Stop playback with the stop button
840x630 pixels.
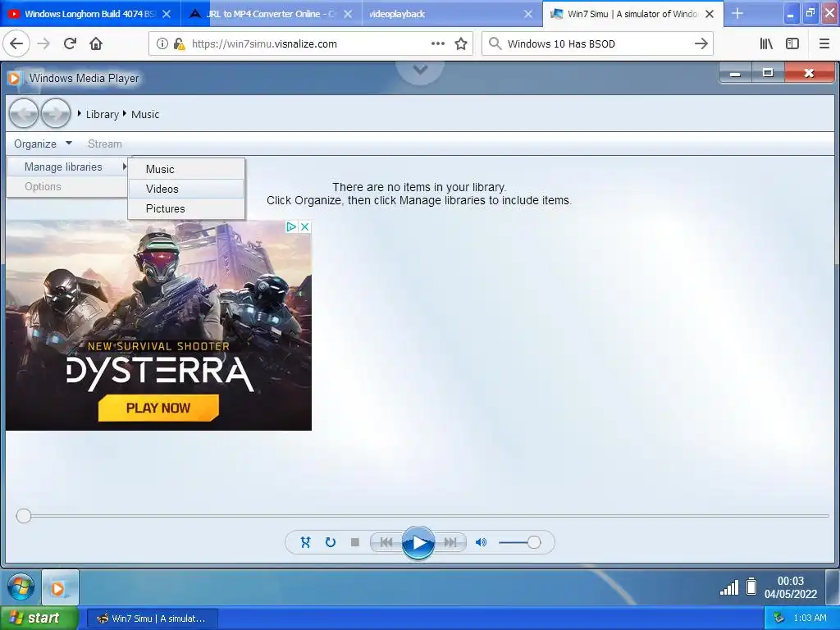point(354,542)
